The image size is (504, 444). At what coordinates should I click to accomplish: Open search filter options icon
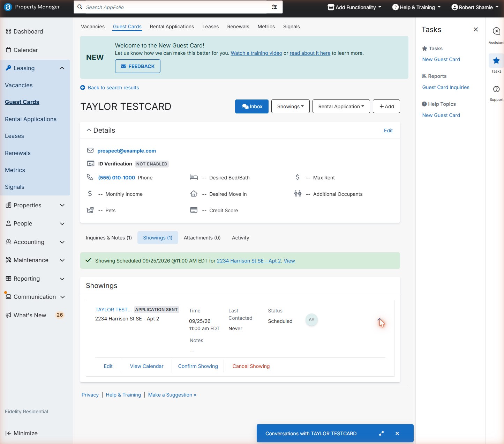[x=274, y=7]
